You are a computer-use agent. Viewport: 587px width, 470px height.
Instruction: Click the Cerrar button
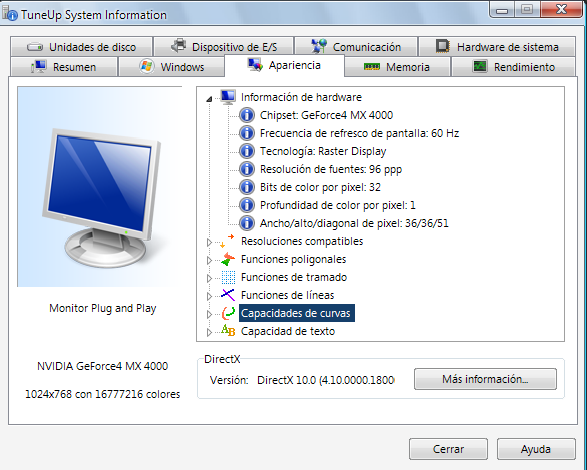(x=448, y=449)
